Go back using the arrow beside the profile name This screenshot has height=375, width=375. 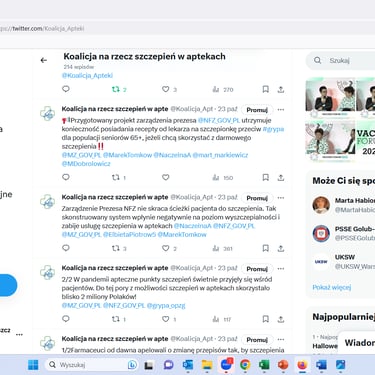click(44, 60)
